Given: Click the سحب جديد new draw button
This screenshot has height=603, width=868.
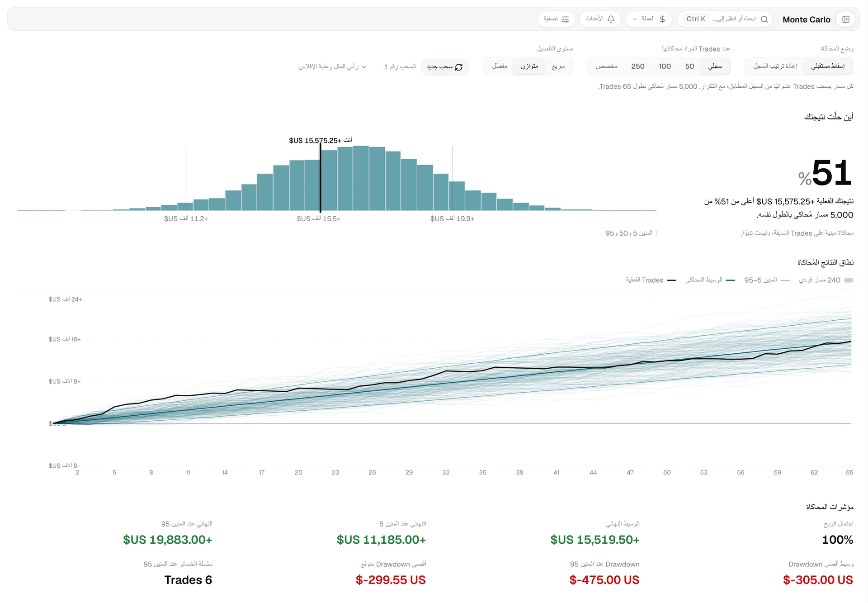Looking at the screenshot, I should coord(445,67).
